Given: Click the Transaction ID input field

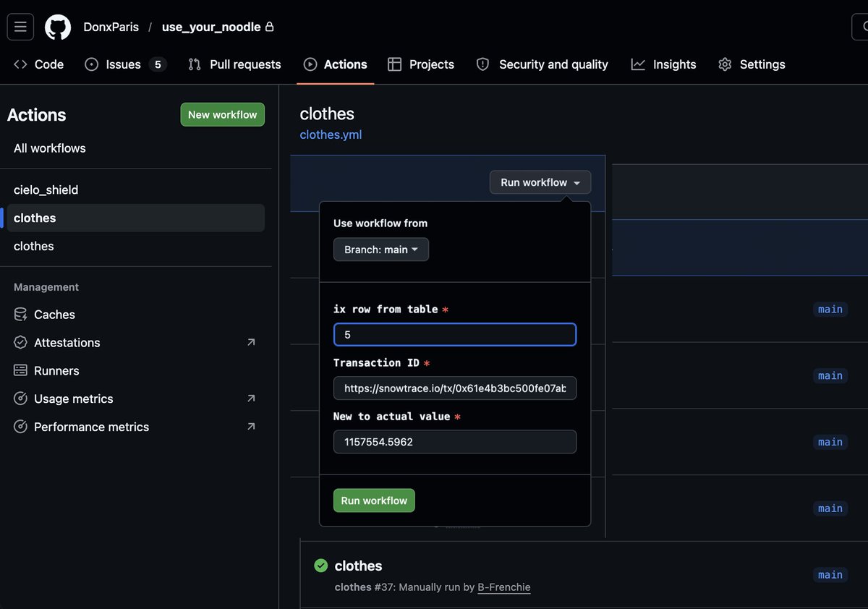Looking at the screenshot, I should tap(455, 388).
